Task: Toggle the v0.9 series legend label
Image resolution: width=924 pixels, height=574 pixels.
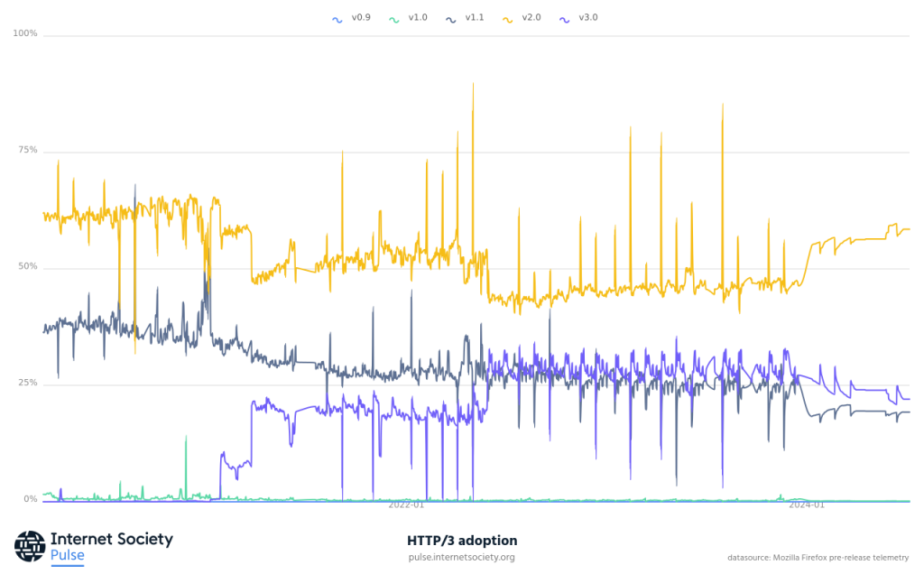Action: tap(360, 17)
